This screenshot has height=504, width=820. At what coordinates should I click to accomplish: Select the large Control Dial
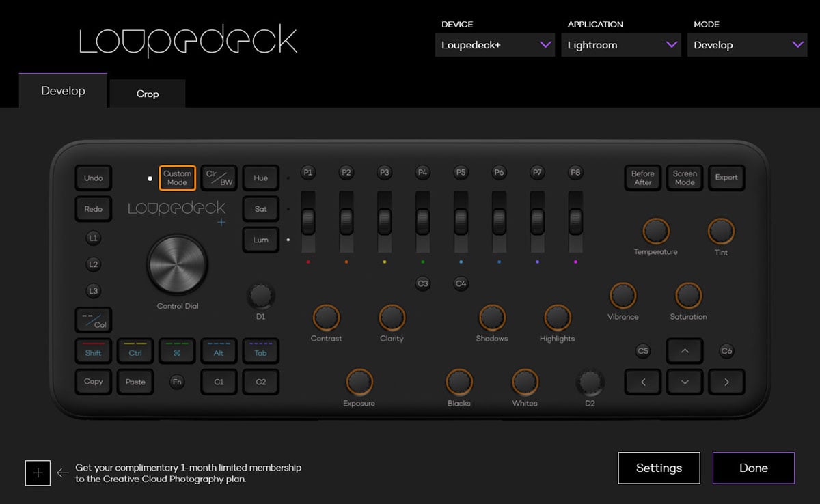click(x=177, y=264)
